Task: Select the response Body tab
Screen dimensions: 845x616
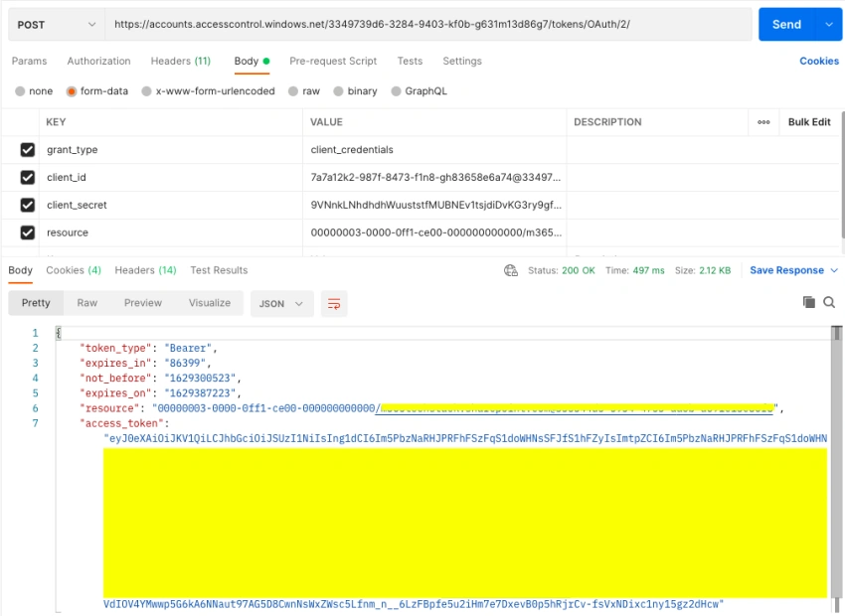Action: 21,270
